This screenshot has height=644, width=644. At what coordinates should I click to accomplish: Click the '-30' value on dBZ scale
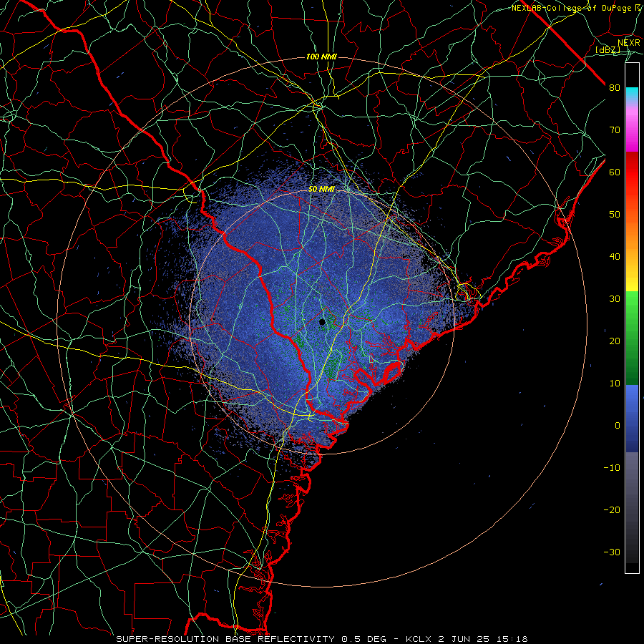[x=612, y=552]
